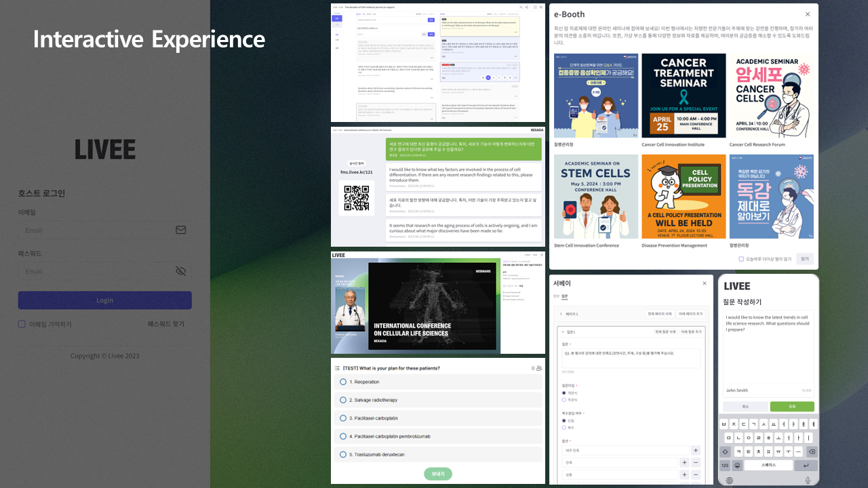Click minus icon beside 만족 option
868x488 pixels.
point(696,462)
